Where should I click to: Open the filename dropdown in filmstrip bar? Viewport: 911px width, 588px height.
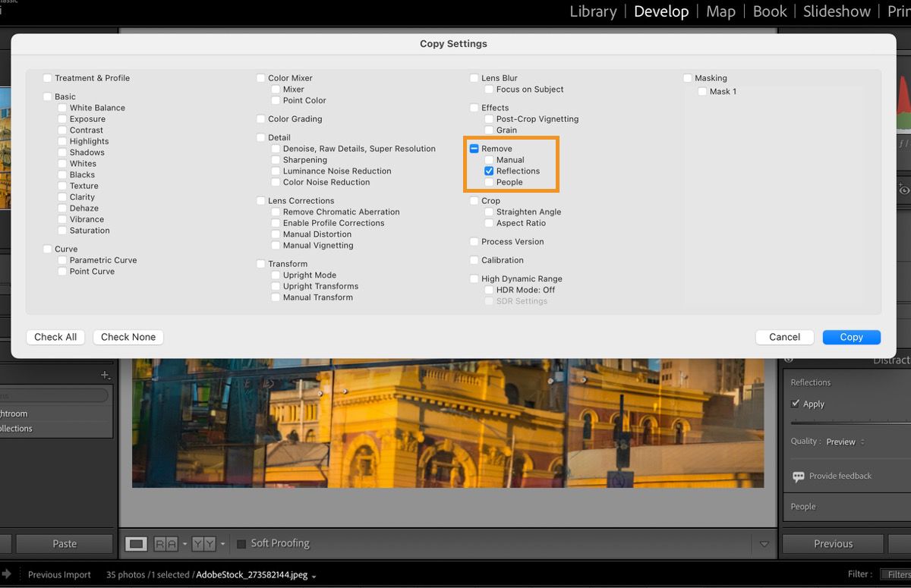click(x=314, y=576)
